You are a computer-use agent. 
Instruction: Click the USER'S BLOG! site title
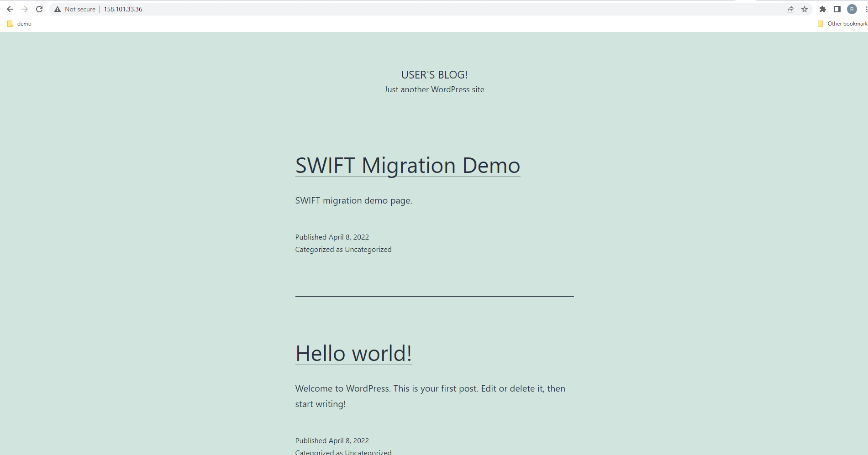click(434, 75)
